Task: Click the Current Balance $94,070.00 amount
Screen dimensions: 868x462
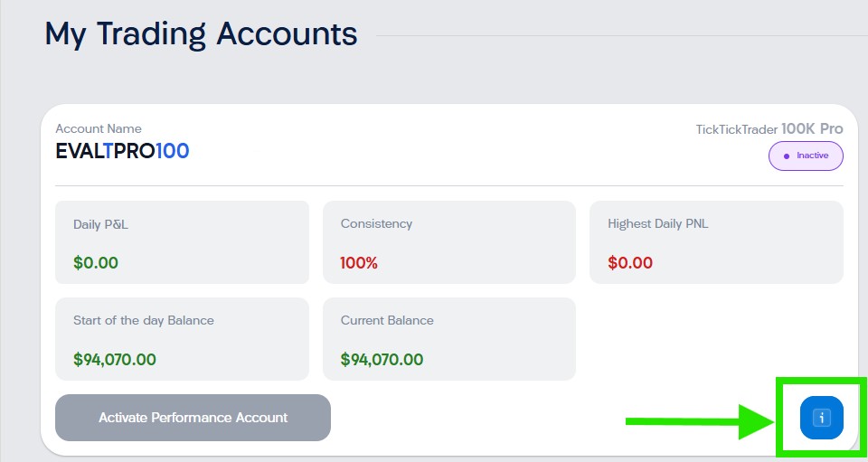Action: pyautogui.click(x=382, y=359)
